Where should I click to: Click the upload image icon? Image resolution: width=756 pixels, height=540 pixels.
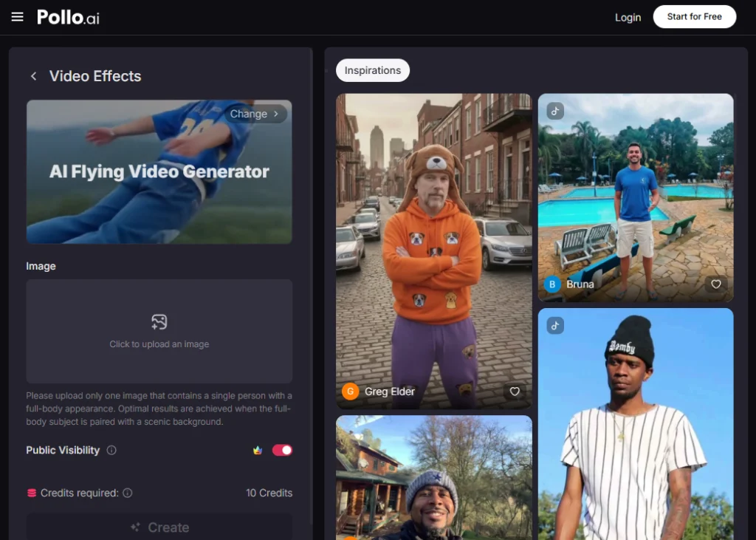pyautogui.click(x=159, y=322)
